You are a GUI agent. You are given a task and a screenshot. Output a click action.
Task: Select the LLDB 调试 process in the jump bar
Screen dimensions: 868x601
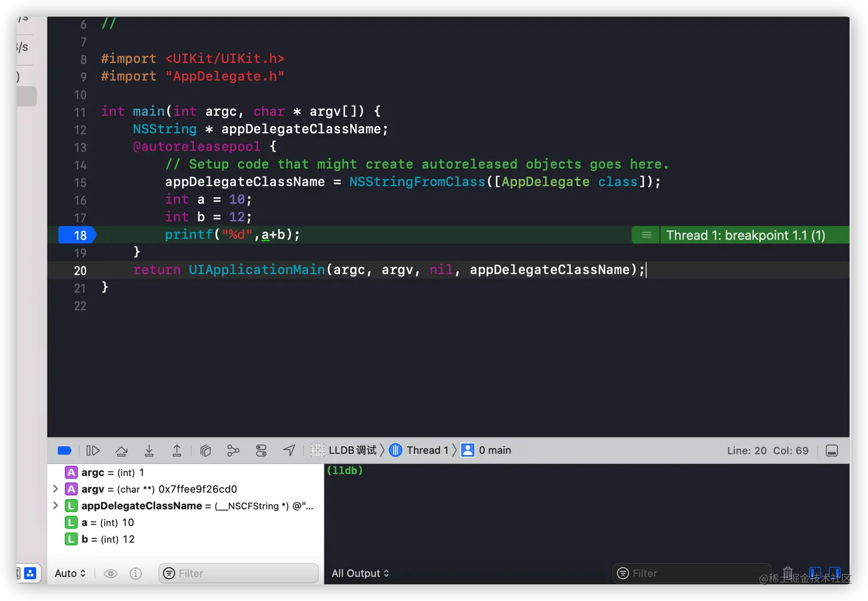coord(344,451)
